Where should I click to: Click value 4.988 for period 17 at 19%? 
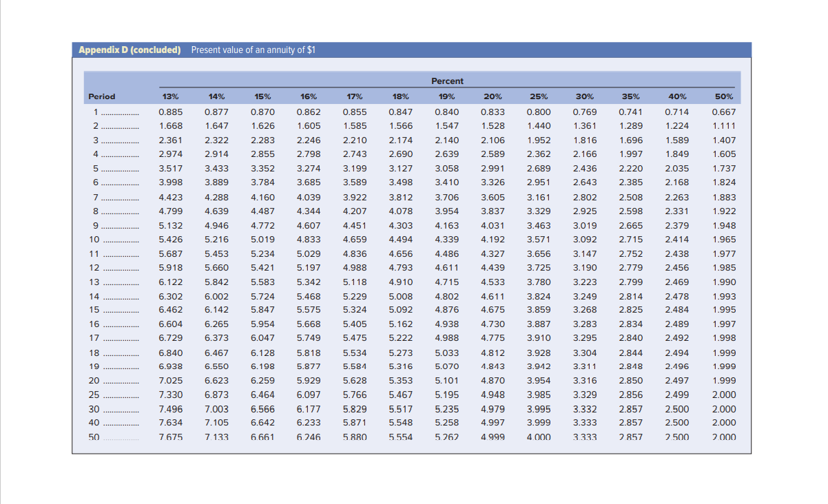446,338
